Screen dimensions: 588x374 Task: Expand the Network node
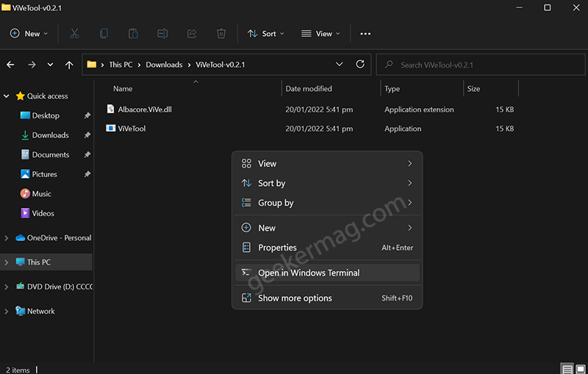pyautogui.click(x=7, y=312)
